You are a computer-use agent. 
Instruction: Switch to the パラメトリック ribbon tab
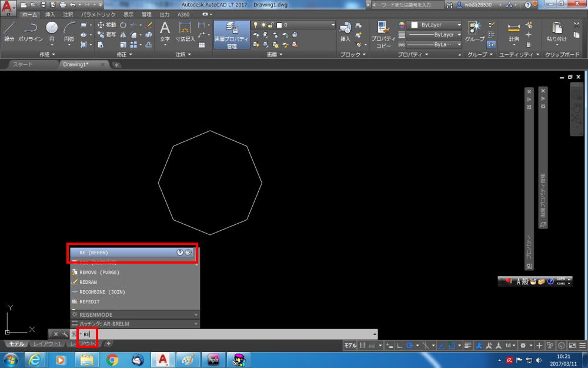(x=98, y=15)
